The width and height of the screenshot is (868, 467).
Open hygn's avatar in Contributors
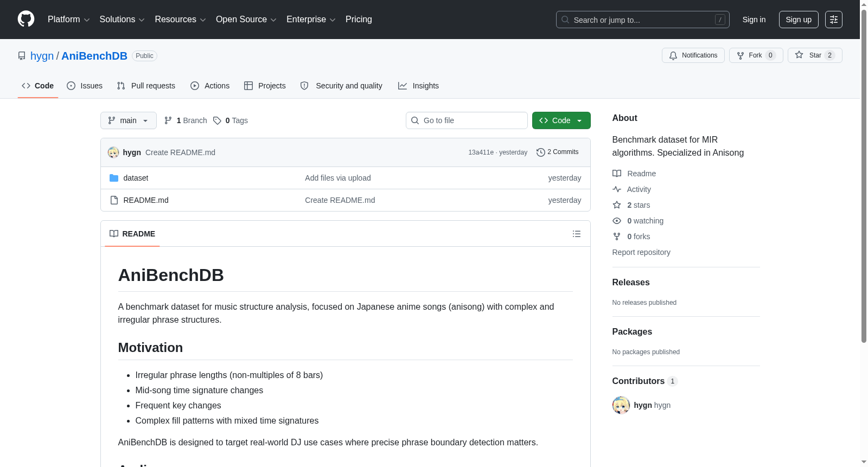pos(621,405)
